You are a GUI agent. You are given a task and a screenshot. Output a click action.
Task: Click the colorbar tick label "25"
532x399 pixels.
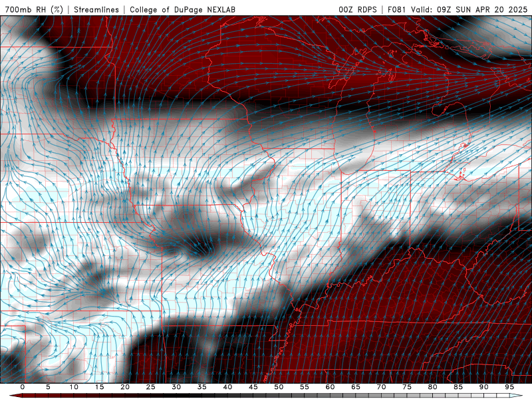point(151,387)
